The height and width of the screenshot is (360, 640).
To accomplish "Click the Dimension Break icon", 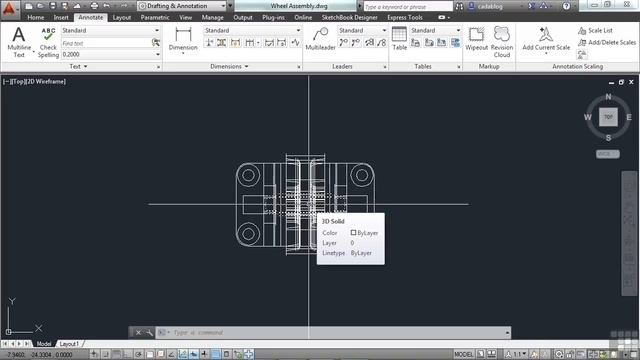I will tap(209, 42).
